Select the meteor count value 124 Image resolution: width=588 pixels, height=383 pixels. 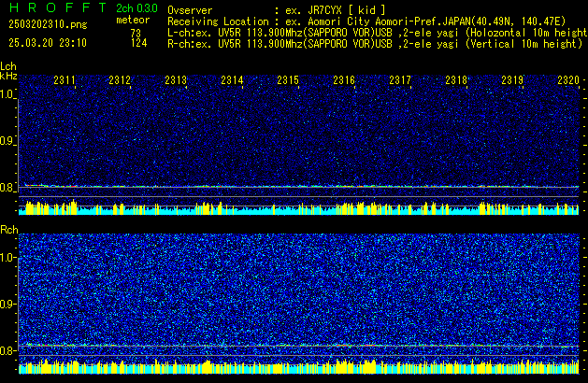(x=138, y=43)
